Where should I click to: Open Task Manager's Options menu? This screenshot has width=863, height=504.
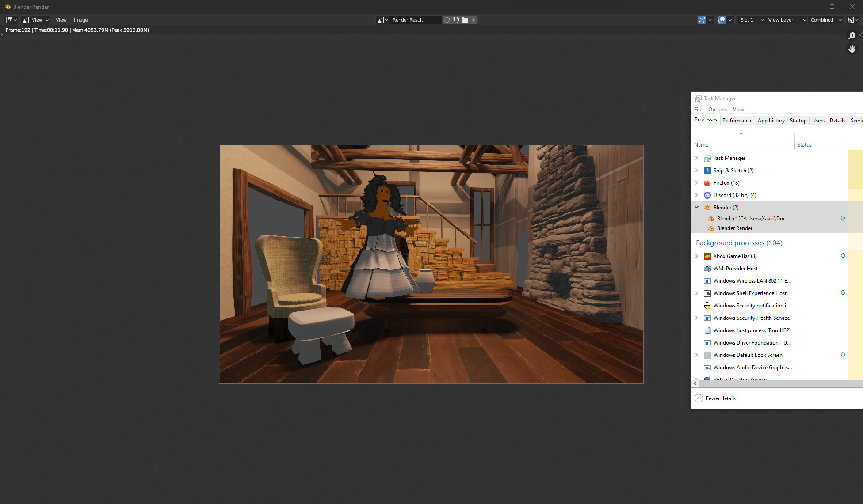717,110
